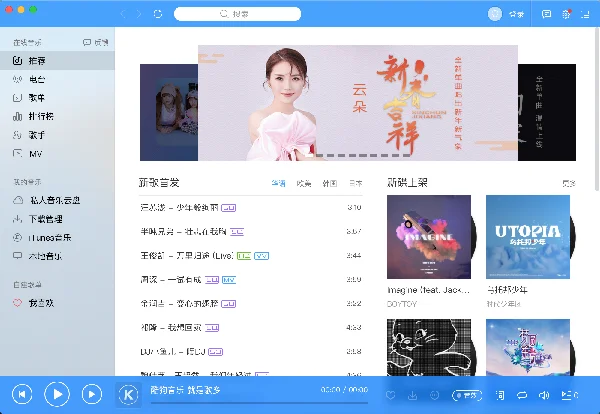Screen dimensions: 600x414
Task: Open the messages icon in title bar
Action: [x=546, y=14]
